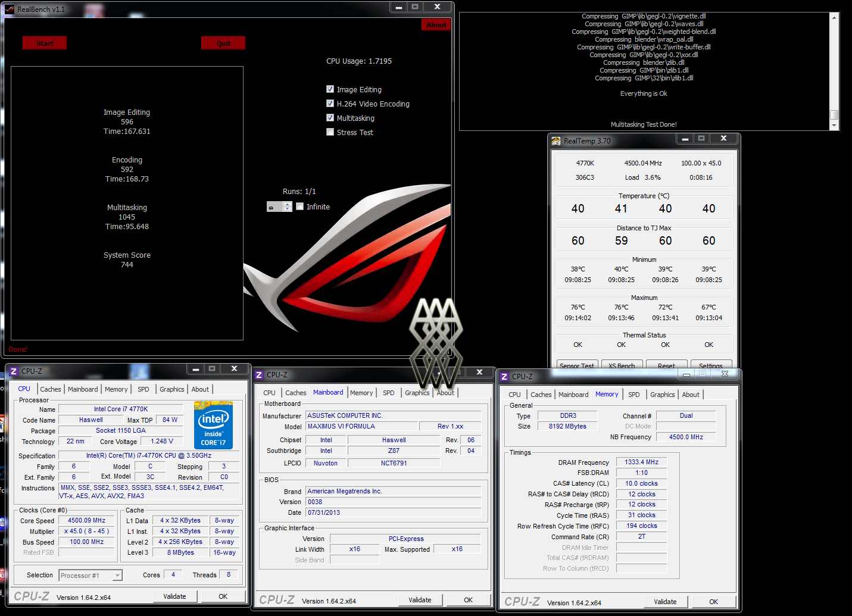Viewport: 852px width, 616px height.
Task: Click the RealTemp title bar icon
Action: point(556,141)
